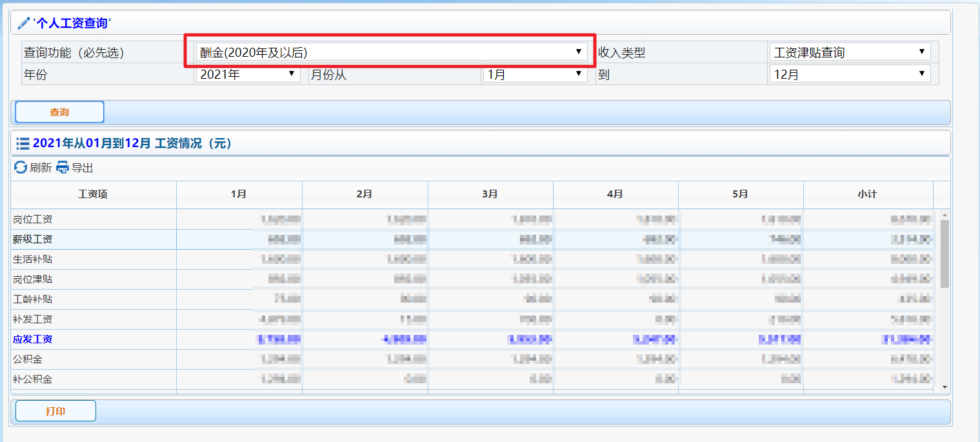Open the 查询功能 dropdown showing 酬金(2020年及以后)
This screenshot has width=980, height=442.
[391, 52]
